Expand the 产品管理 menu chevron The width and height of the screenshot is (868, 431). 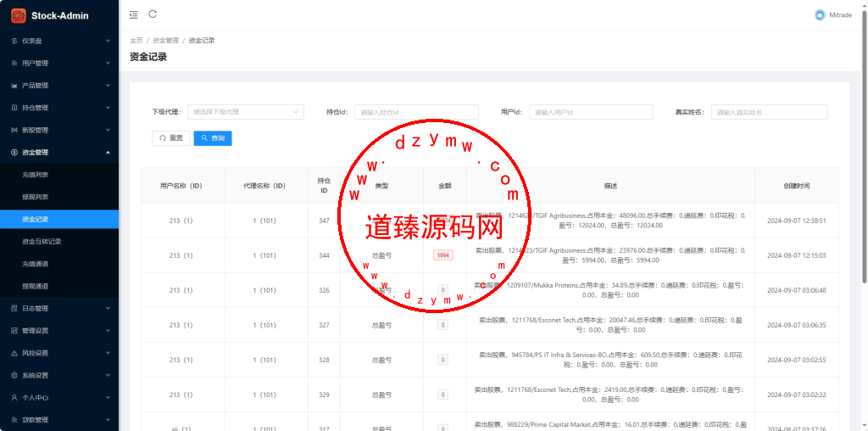click(x=108, y=86)
